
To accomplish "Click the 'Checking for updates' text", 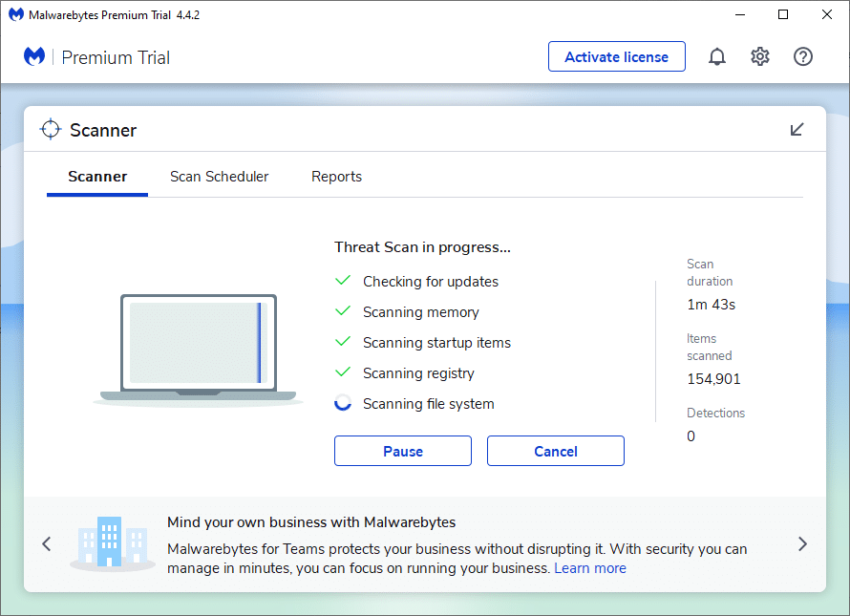I will click(431, 282).
